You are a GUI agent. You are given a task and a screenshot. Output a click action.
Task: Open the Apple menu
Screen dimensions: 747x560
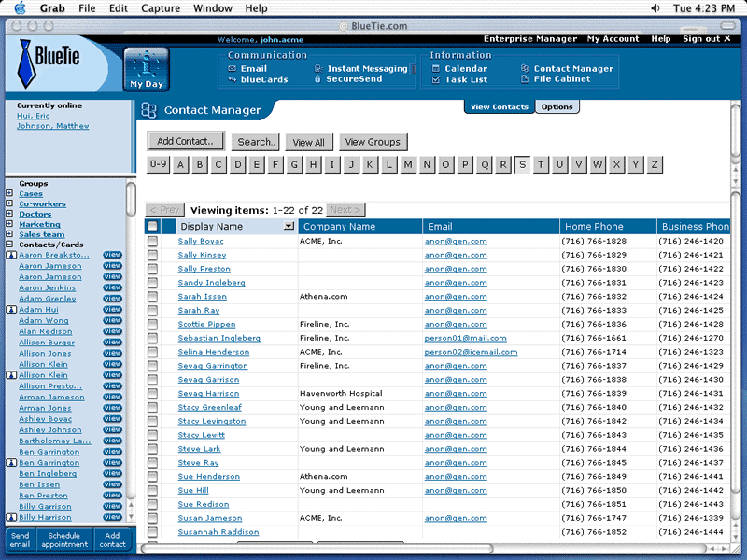pos(20,8)
